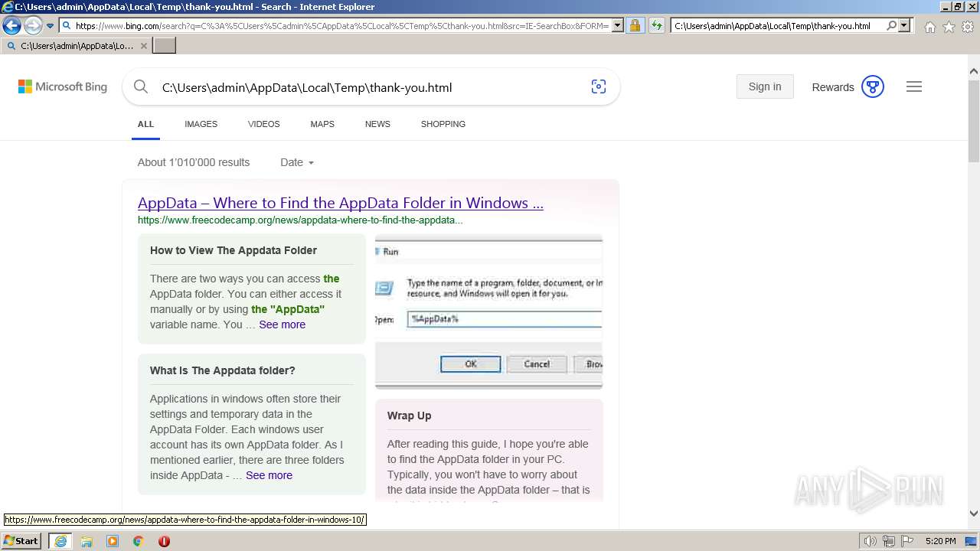Click the Bing search magnifier icon
This screenshot has height=551, width=980.
(x=141, y=87)
